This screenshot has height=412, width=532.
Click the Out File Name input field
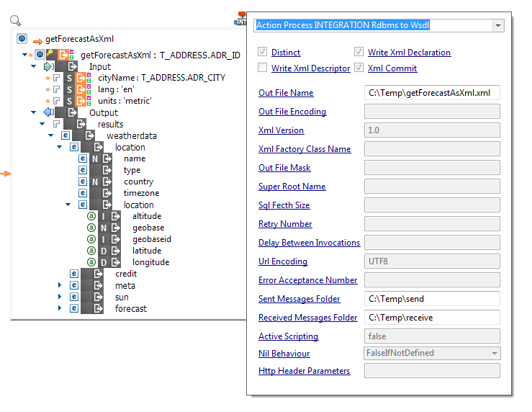point(432,93)
